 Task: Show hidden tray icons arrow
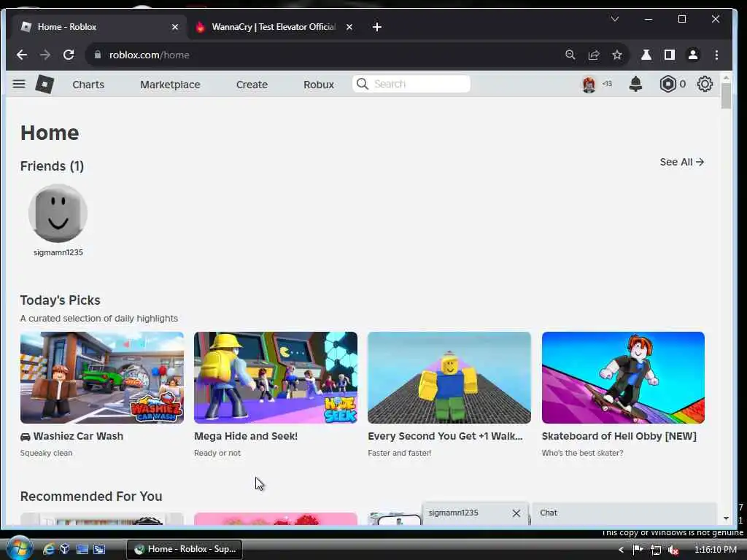[x=621, y=550]
